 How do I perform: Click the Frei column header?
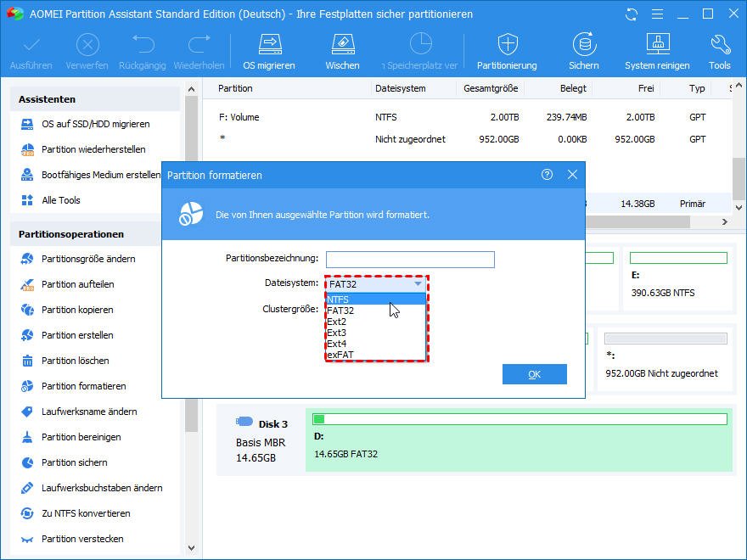pos(646,88)
